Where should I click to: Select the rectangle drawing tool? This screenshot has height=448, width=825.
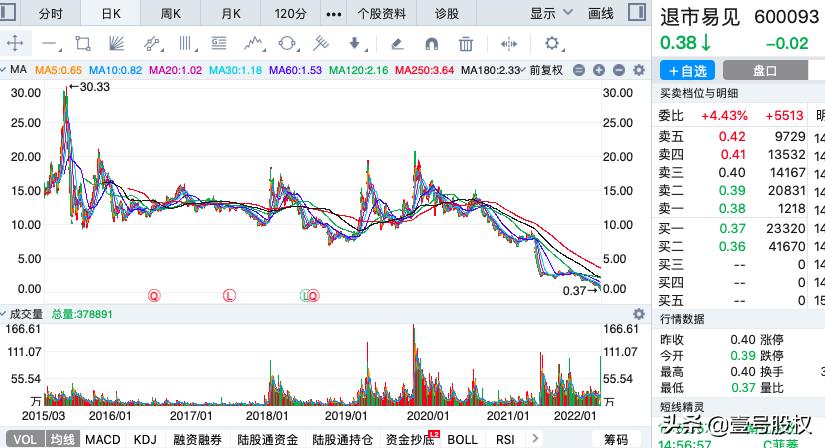(x=83, y=43)
